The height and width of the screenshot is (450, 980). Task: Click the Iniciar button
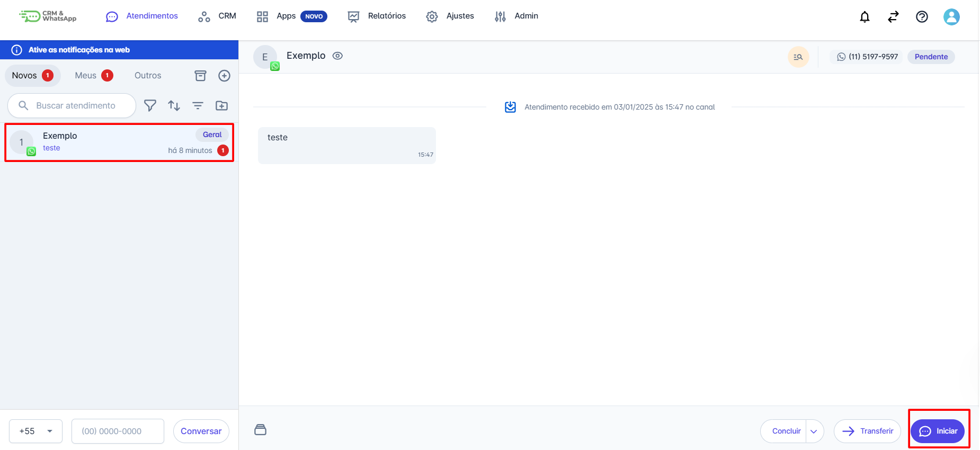938,431
